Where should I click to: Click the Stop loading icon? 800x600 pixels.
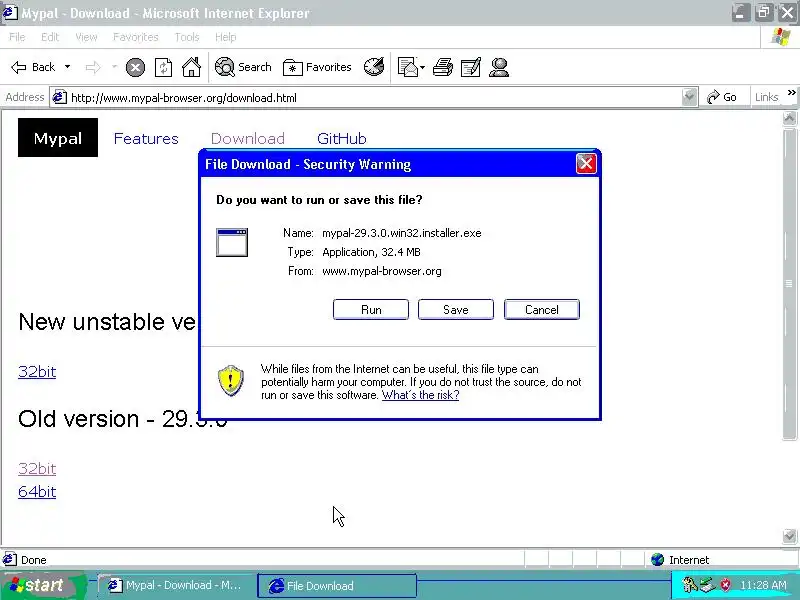[135, 67]
